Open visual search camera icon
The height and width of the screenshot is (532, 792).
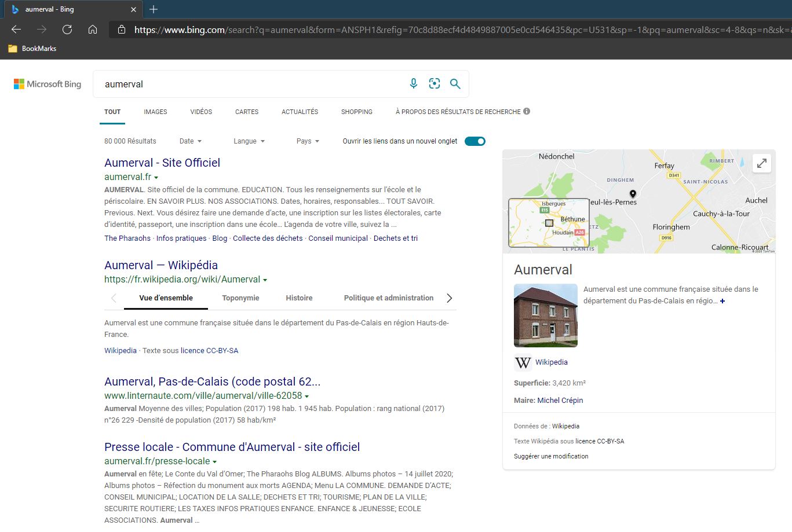pyautogui.click(x=435, y=84)
